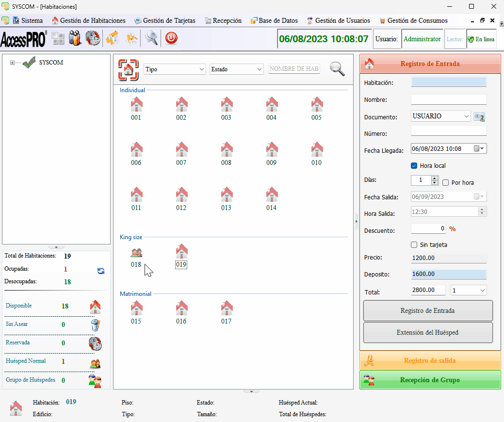
Task: Uncheck the Hora local checkbox
Action: pos(414,166)
